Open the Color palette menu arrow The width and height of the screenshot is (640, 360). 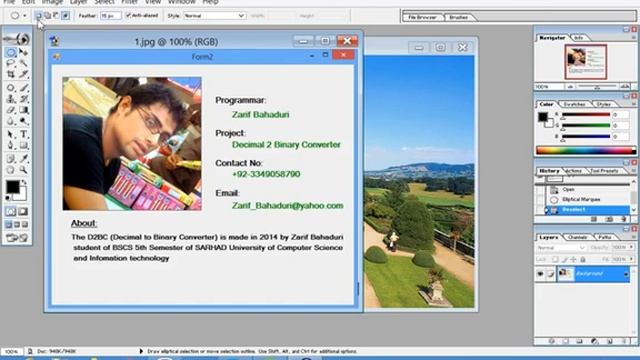(x=633, y=104)
